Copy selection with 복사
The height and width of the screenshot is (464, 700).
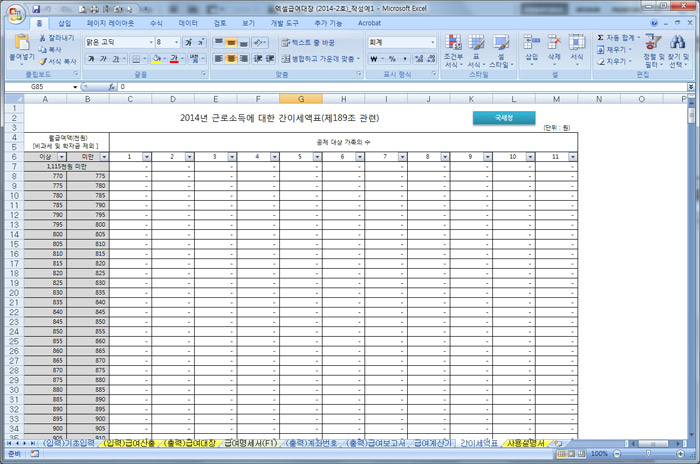pos(51,50)
